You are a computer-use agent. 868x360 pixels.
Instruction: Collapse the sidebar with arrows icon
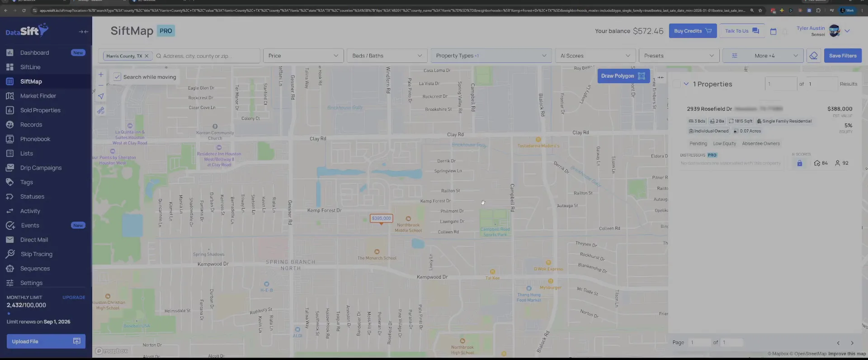(x=84, y=32)
